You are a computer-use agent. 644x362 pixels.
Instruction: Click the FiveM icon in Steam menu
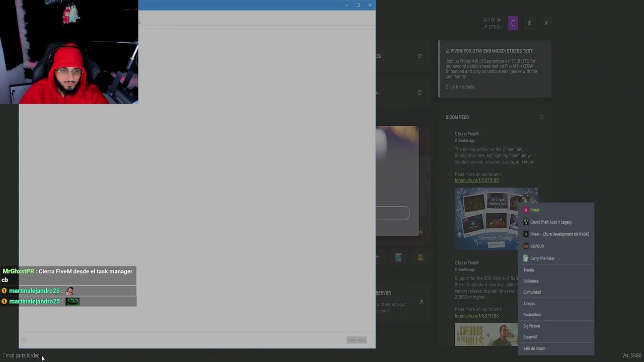click(x=526, y=210)
